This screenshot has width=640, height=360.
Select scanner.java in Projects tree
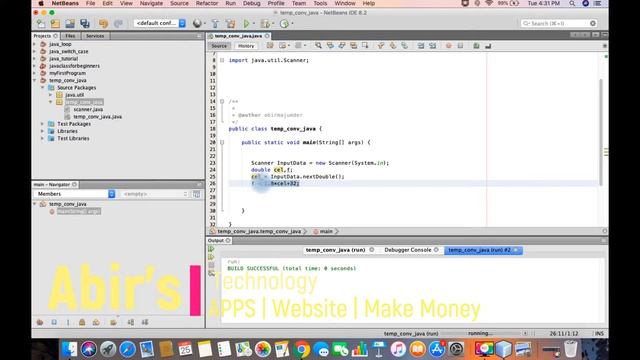pyautogui.click(x=88, y=109)
